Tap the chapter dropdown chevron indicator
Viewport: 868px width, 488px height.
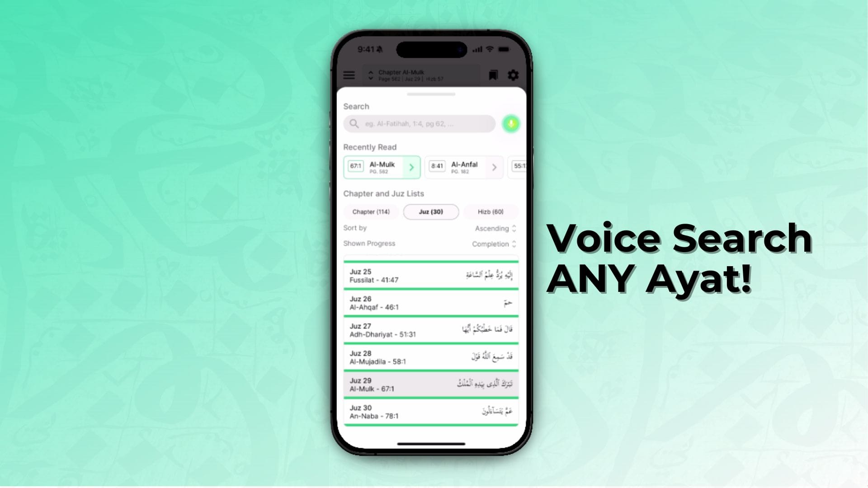[371, 75]
